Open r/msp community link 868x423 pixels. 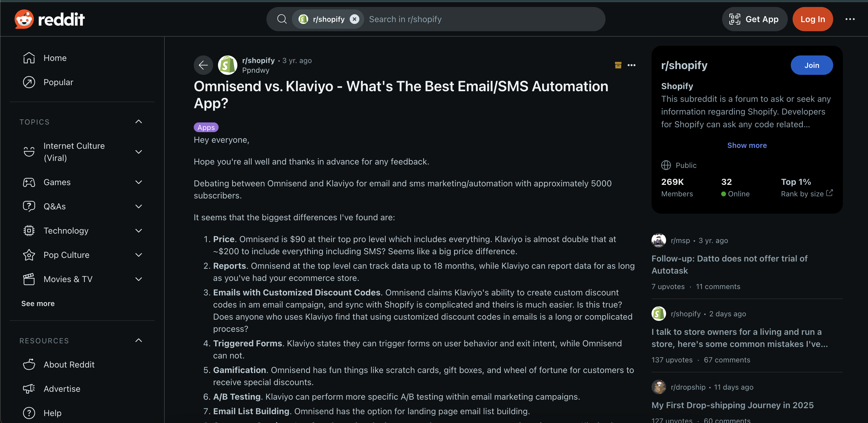click(680, 241)
